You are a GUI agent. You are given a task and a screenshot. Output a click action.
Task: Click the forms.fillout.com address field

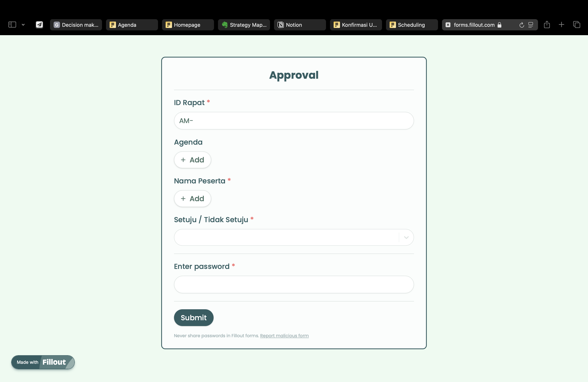[x=490, y=25]
